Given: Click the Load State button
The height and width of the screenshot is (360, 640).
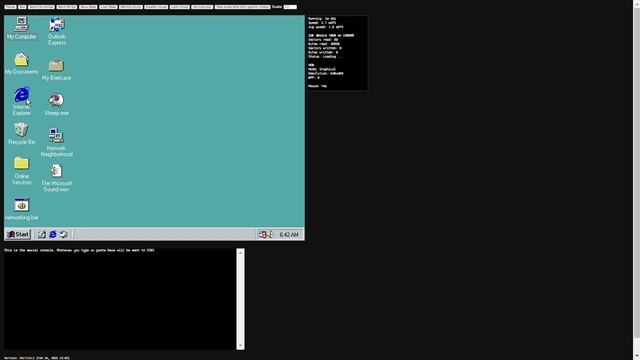Looking at the screenshot, I should (108, 7).
